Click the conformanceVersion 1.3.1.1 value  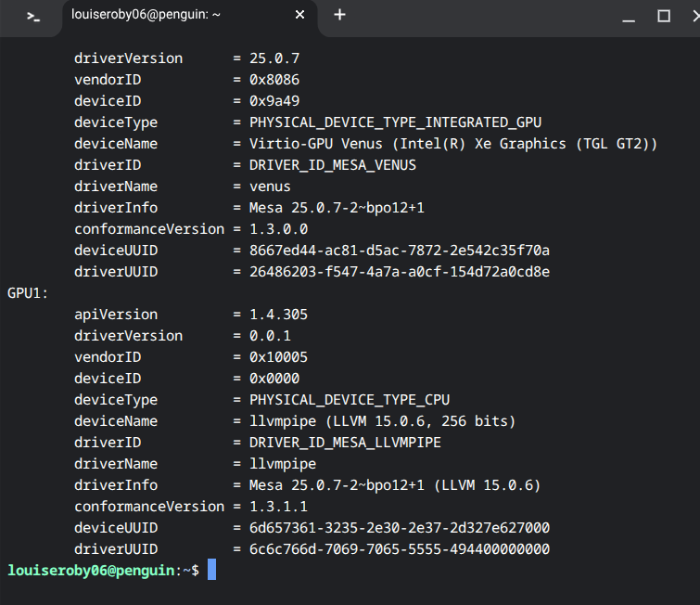pyautogui.click(x=278, y=507)
